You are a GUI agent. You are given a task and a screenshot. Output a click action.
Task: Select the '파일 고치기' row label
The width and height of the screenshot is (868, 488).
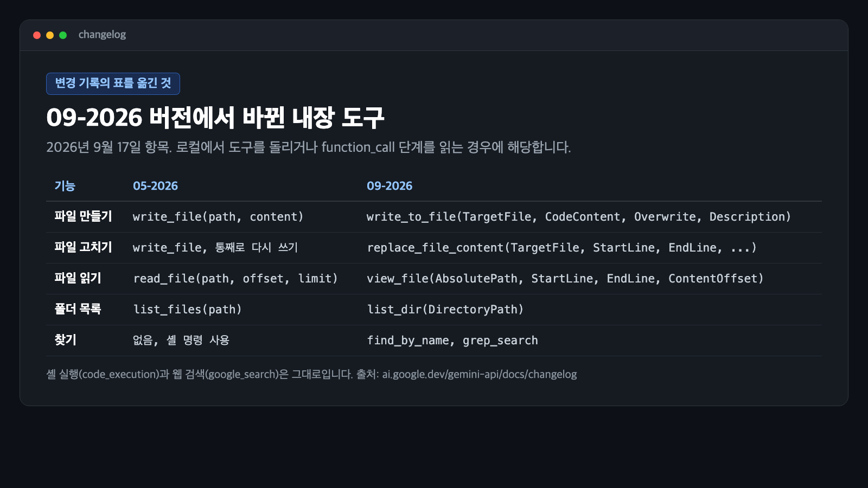83,248
